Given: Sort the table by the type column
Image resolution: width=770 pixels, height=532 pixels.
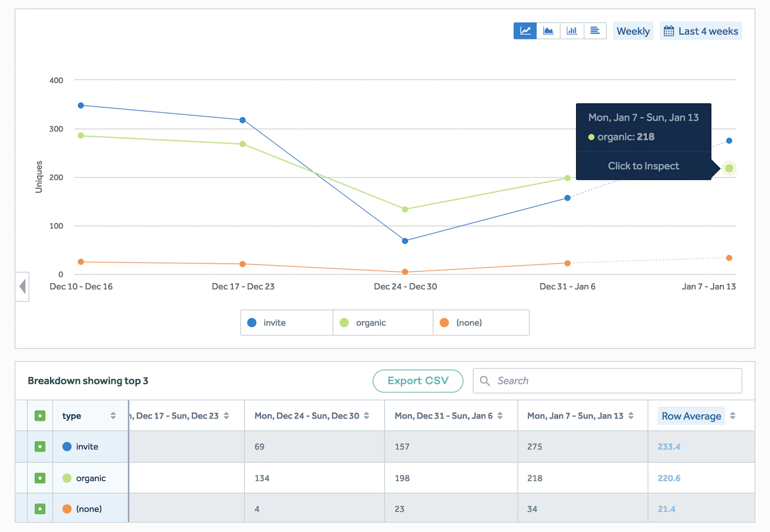Looking at the screenshot, I should coord(113,416).
